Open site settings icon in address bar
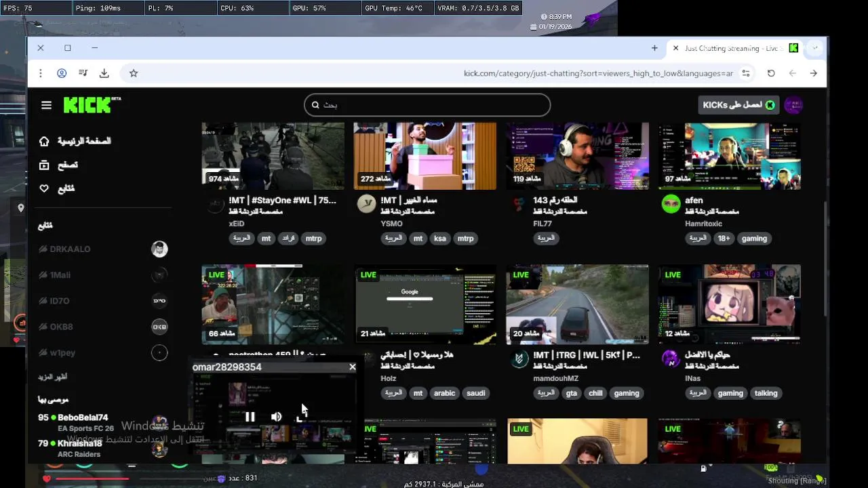Image resolution: width=868 pixels, height=488 pixels. point(746,73)
